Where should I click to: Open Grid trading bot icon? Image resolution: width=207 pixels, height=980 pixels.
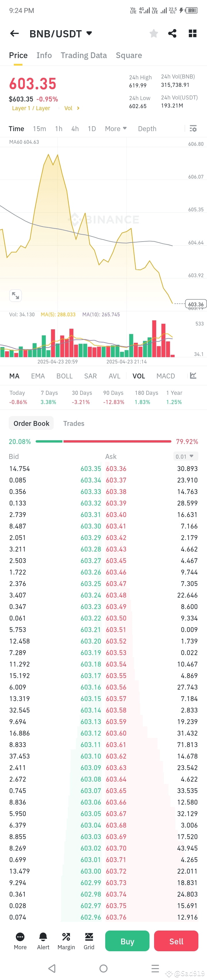(x=89, y=940)
